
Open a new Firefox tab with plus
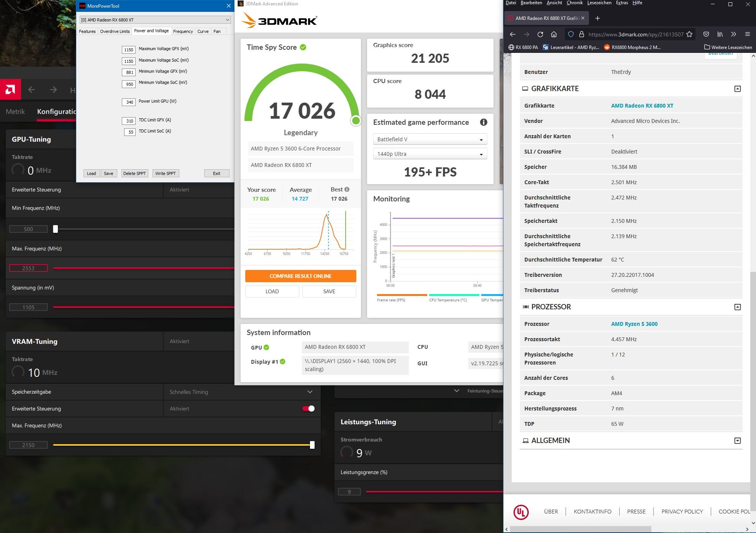coord(597,18)
